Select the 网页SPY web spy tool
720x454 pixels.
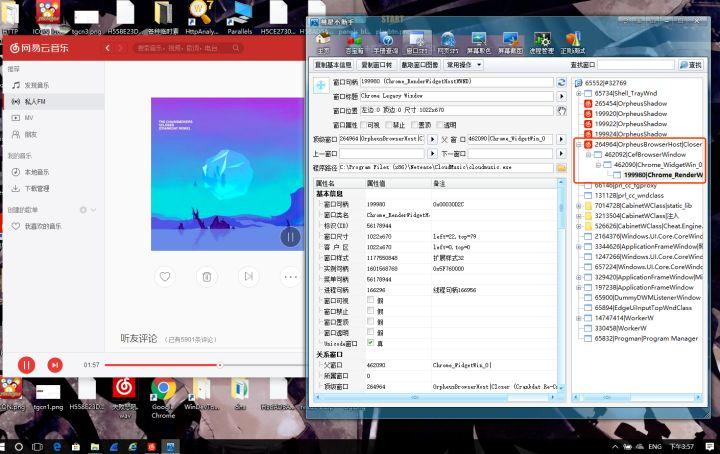448,43
